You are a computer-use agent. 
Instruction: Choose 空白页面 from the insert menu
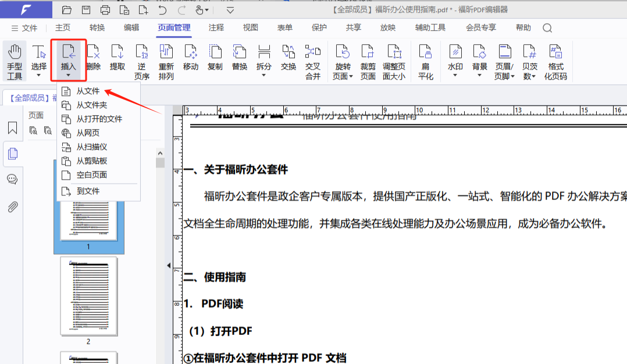[91, 175]
